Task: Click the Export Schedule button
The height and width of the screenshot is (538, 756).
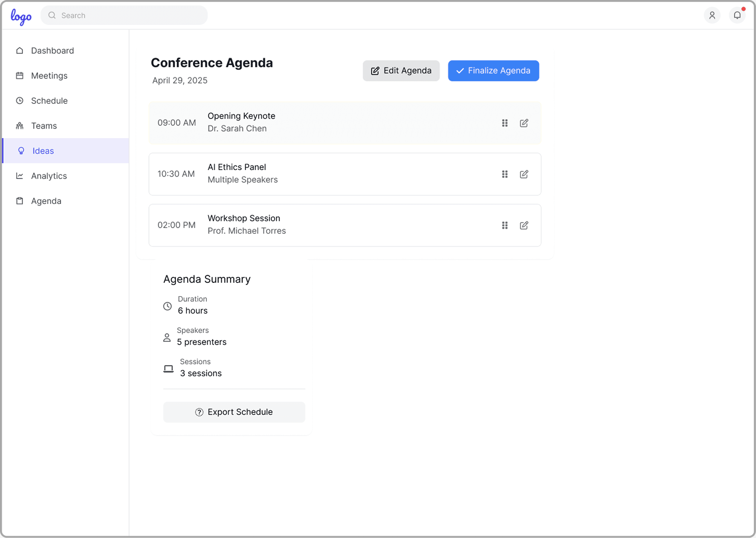Action: [234, 412]
